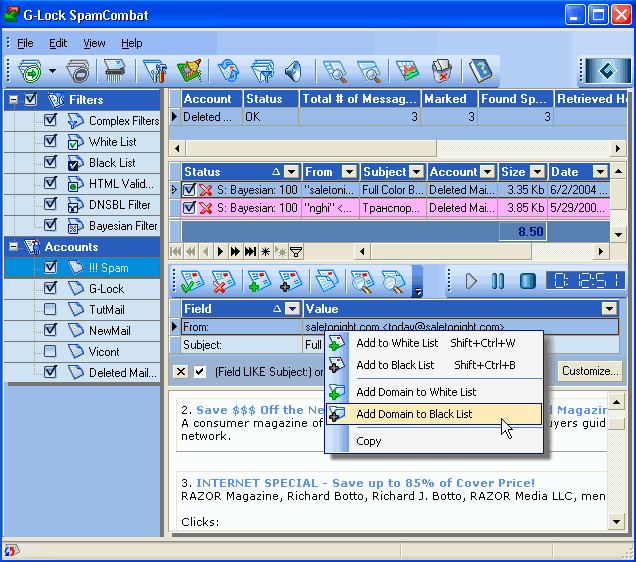The width and height of the screenshot is (636, 562).
Task: Toggle the Field LIKE Subject filter checkbox
Action: (200, 371)
